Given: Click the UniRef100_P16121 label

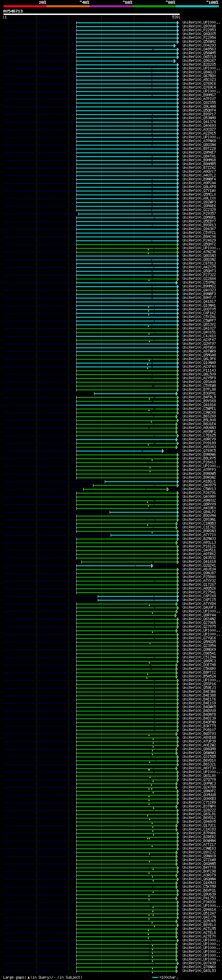Looking at the screenshot, I should coord(199,546).
